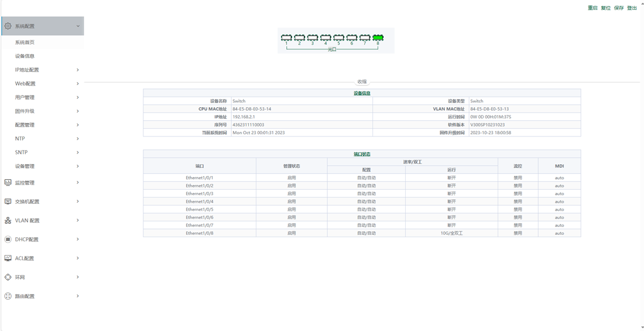
Task: Click the 路由配置 icon
Action: pos(8,296)
